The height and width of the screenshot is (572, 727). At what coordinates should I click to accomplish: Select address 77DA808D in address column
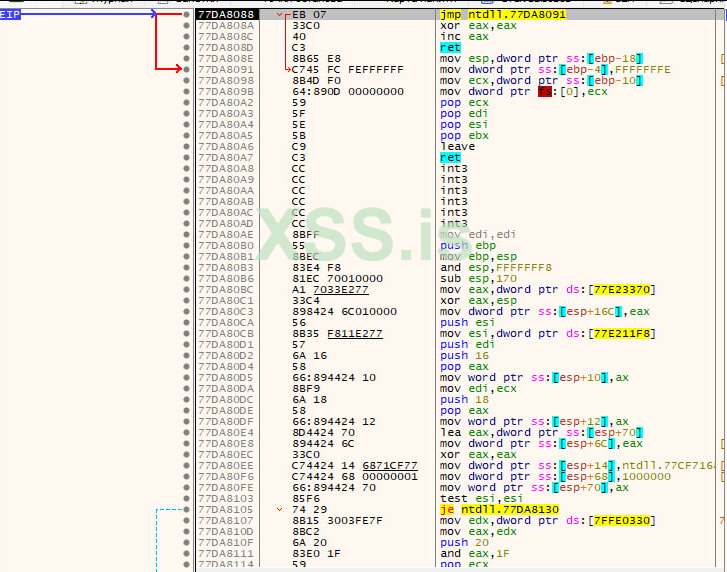click(x=226, y=48)
